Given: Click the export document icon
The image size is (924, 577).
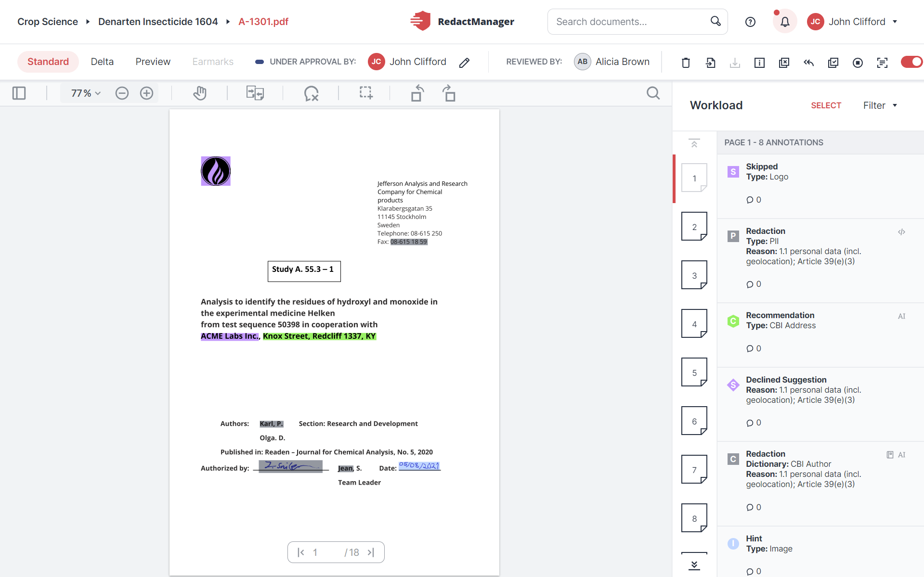Looking at the screenshot, I should coord(710,63).
